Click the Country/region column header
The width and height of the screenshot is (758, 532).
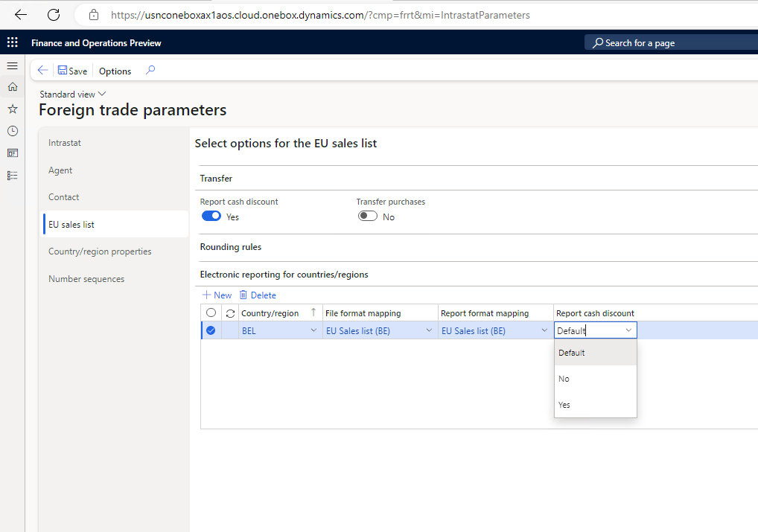coord(270,313)
